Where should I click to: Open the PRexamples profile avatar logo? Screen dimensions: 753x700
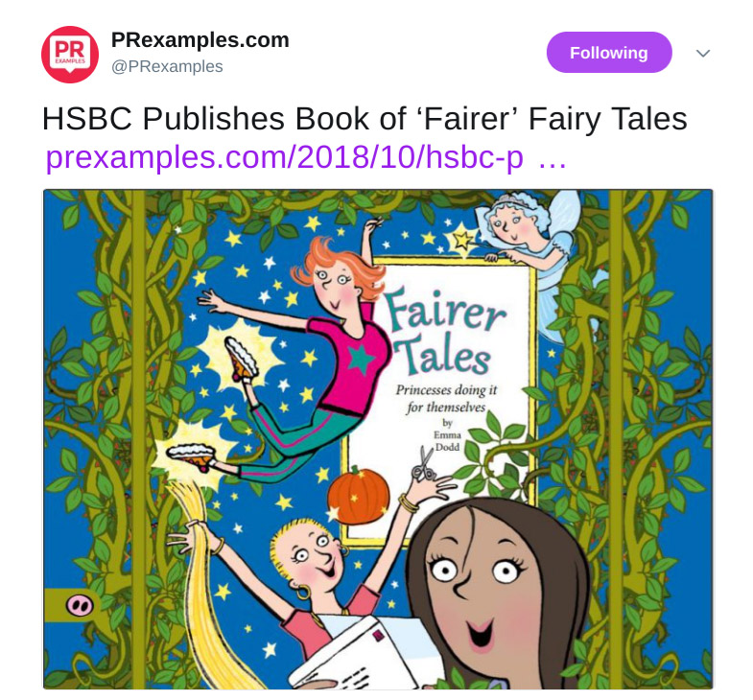click(70, 55)
